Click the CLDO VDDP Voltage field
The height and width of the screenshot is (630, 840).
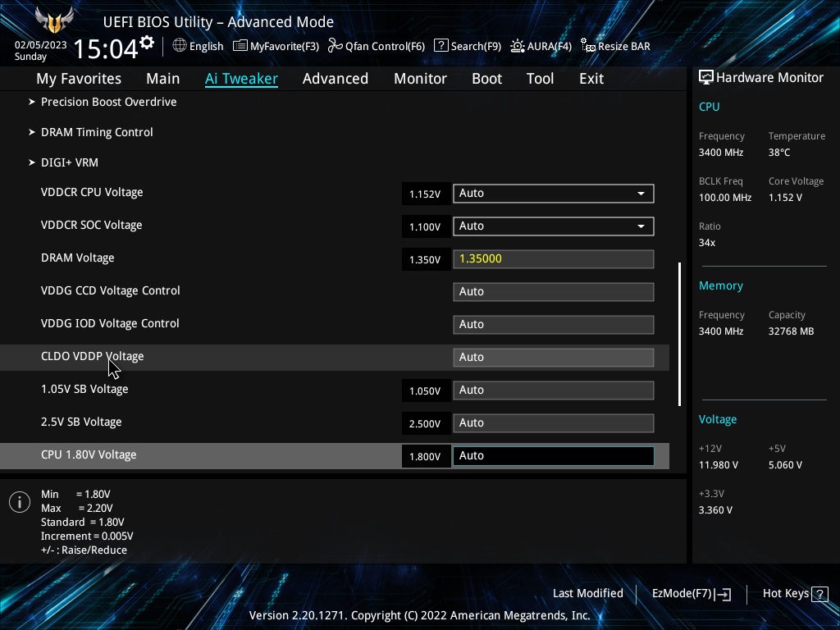click(x=554, y=358)
